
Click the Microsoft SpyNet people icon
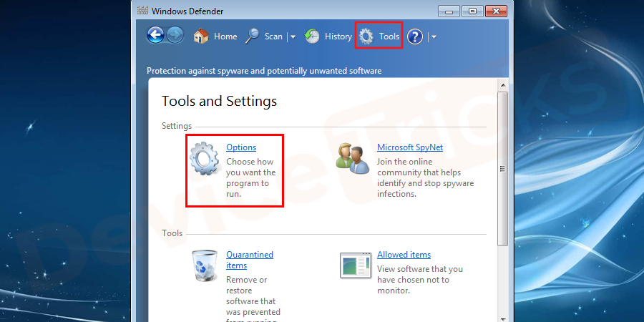tap(352, 158)
